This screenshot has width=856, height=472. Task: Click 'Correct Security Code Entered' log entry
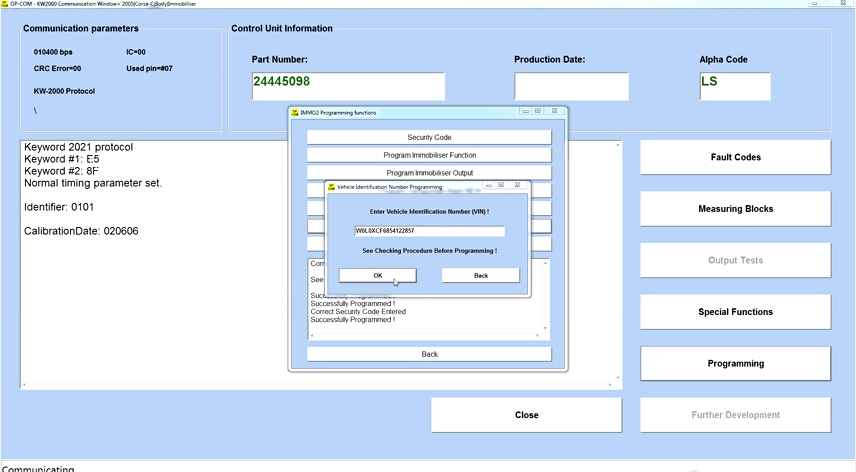[358, 312]
